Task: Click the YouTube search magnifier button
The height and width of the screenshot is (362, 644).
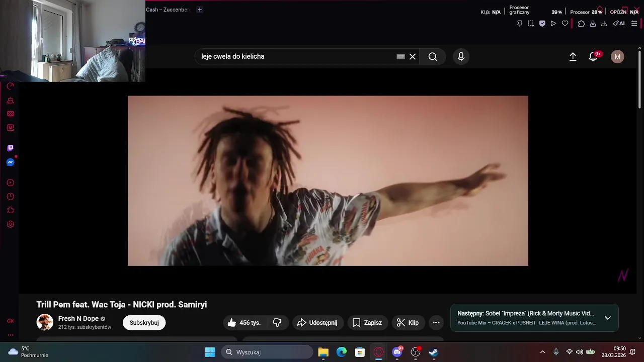Action: (x=433, y=57)
